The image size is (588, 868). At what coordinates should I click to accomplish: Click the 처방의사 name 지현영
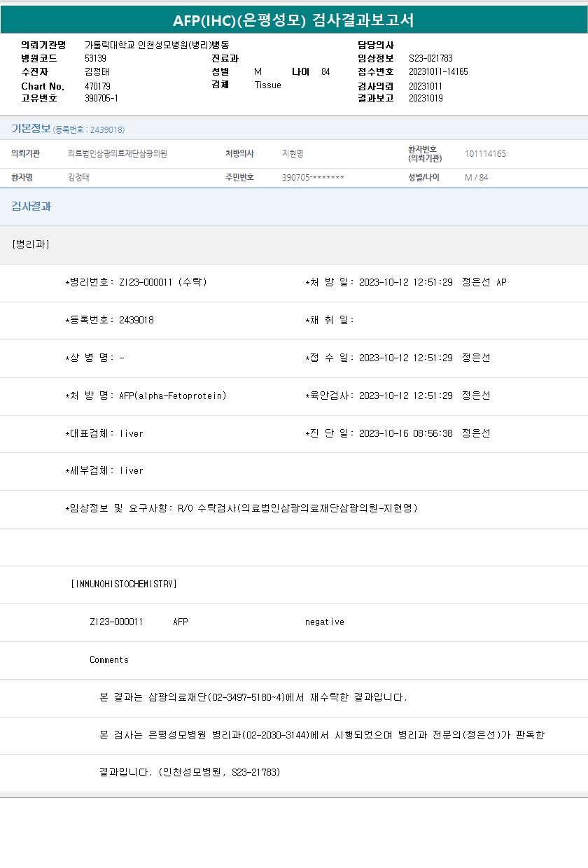(x=293, y=153)
